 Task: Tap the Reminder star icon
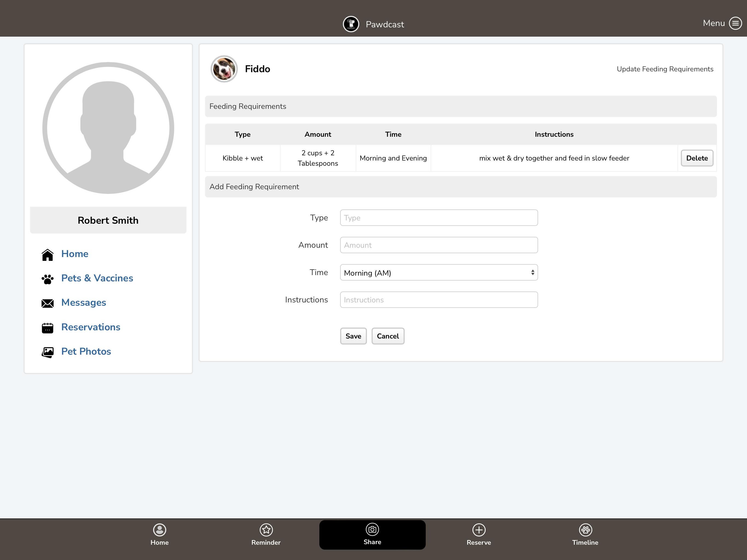(x=266, y=530)
